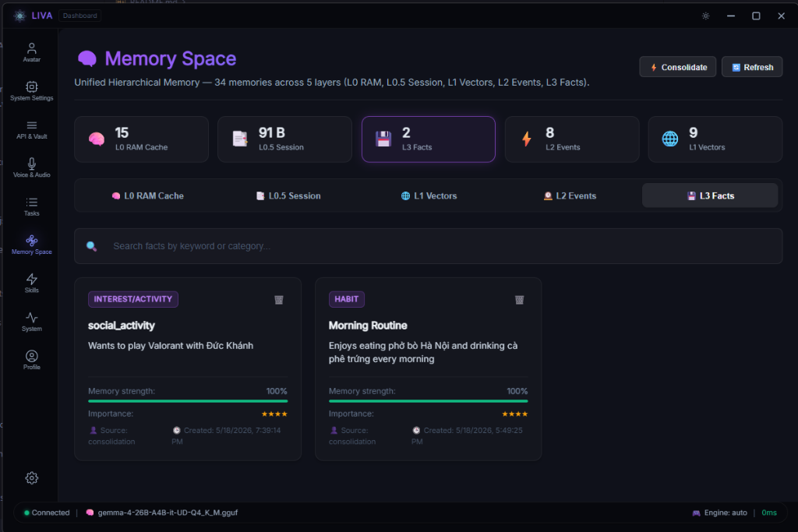This screenshot has height=532, width=798.
Task: Open Skills lightning icon in sidebar
Action: (x=31, y=279)
